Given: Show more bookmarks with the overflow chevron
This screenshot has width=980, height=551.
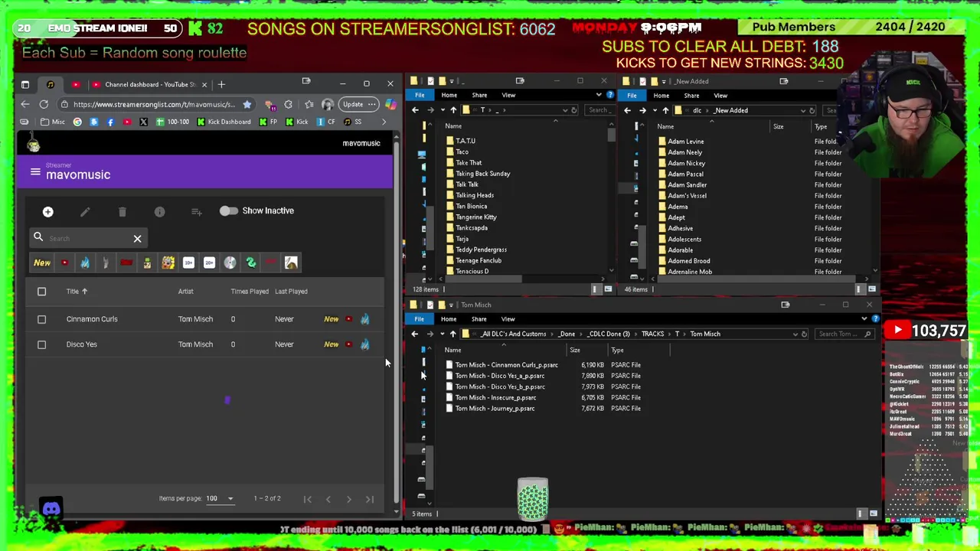Looking at the screenshot, I should pyautogui.click(x=384, y=122).
